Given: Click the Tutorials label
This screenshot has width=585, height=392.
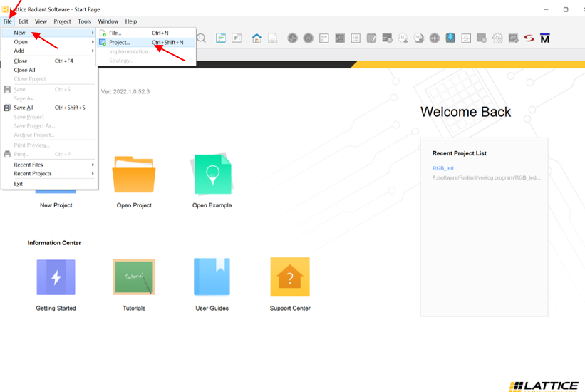Looking at the screenshot, I should (134, 309).
